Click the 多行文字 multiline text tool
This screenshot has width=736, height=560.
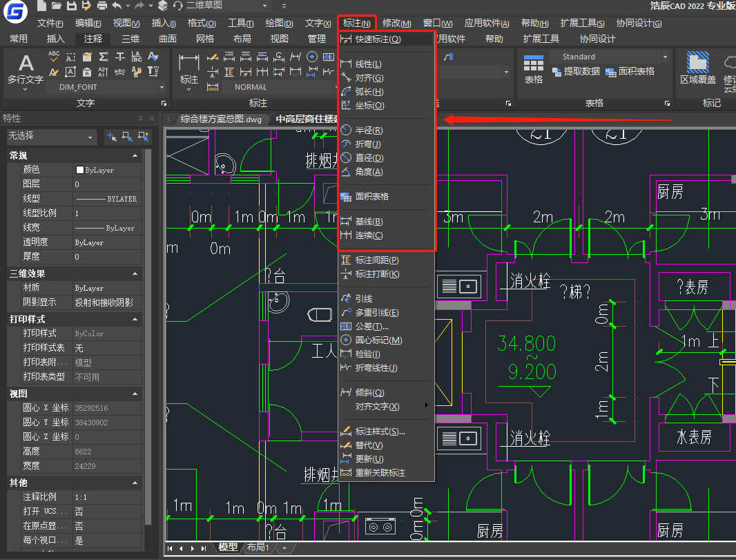click(26, 70)
